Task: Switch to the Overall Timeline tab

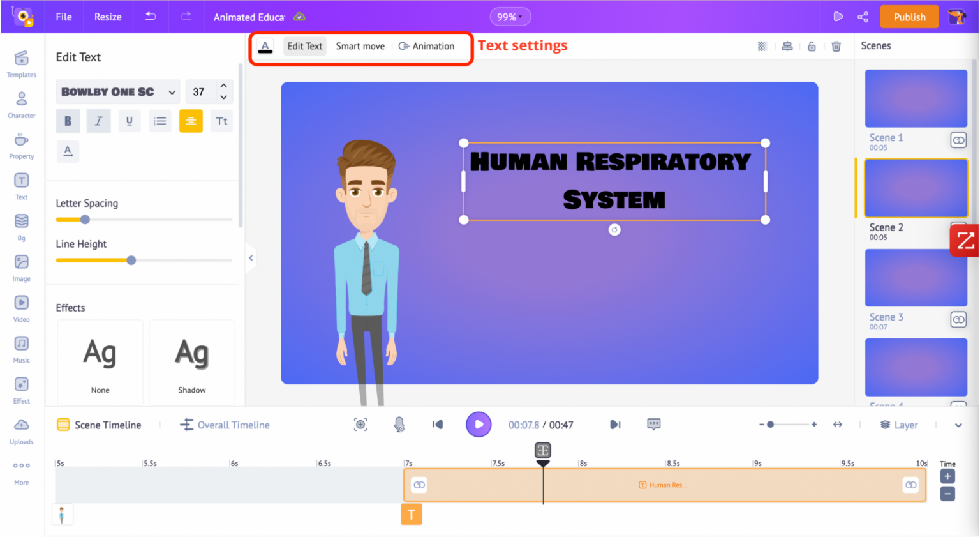Action: click(x=225, y=425)
